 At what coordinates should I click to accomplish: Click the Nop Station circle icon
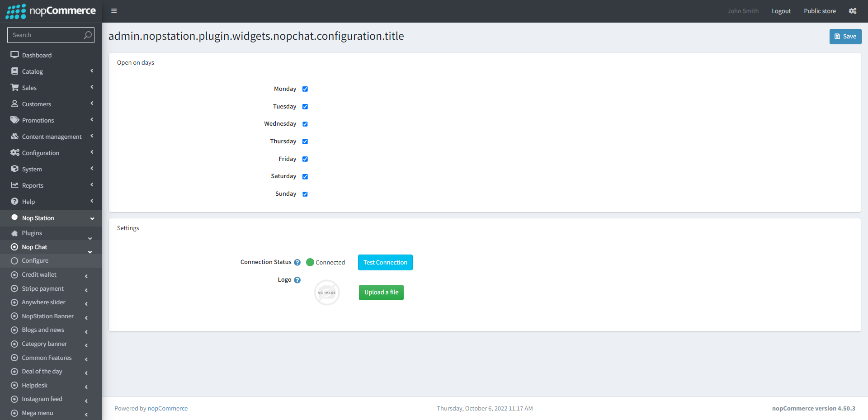(x=14, y=217)
